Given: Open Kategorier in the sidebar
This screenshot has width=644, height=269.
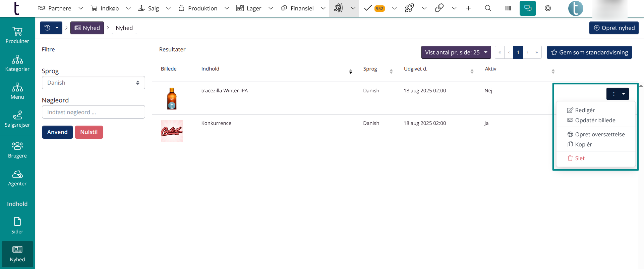Looking at the screenshot, I should pos(17,63).
